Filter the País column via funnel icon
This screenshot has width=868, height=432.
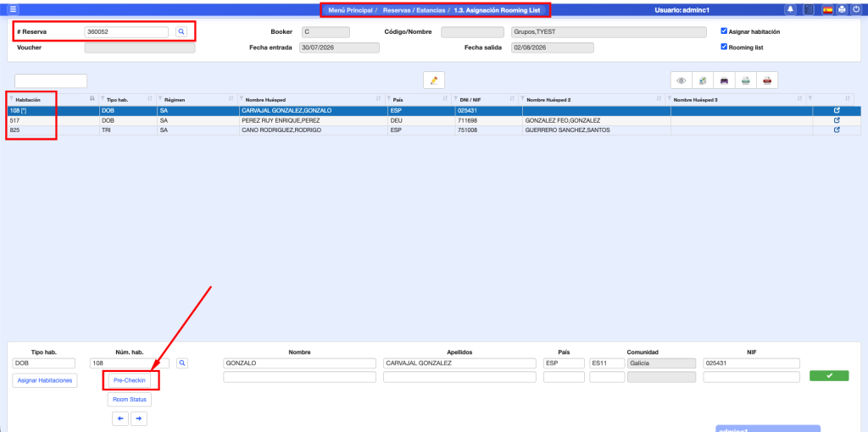click(389, 98)
